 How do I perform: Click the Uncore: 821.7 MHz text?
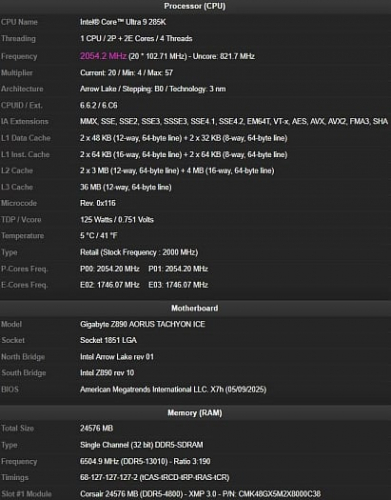click(224, 56)
